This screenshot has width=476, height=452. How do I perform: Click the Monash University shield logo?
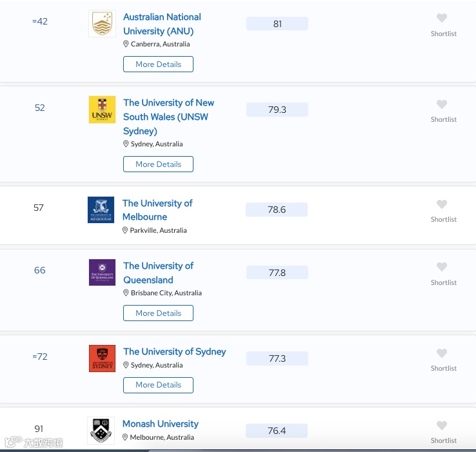101,431
